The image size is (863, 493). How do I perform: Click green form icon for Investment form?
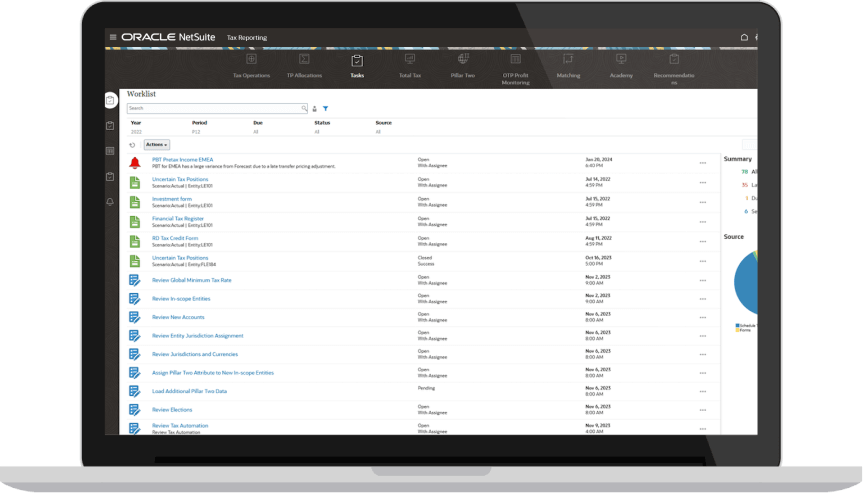(x=135, y=202)
